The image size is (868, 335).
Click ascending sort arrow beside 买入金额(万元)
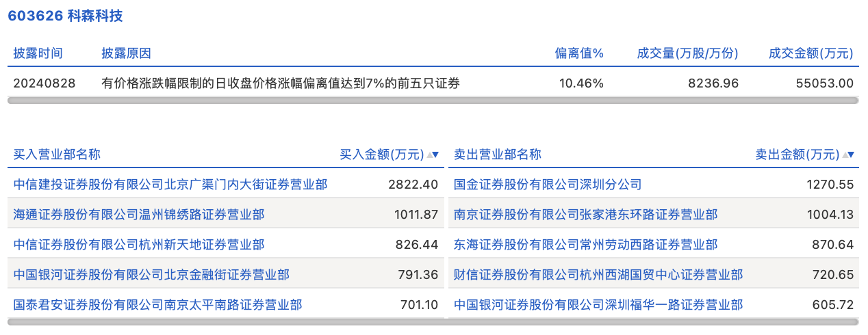point(429,155)
